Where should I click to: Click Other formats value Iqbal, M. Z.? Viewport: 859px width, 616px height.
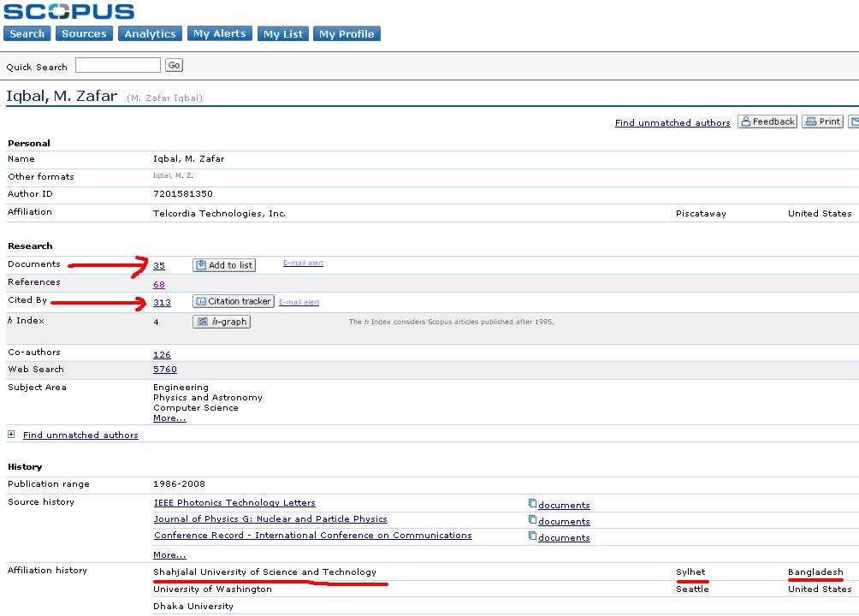173,176
